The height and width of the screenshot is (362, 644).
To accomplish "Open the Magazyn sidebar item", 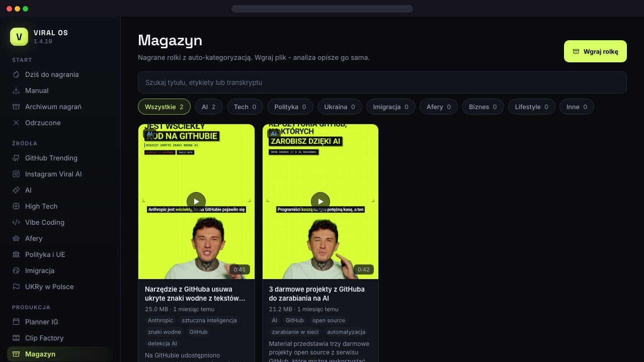I will pyautogui.click(x=60, y=354).
